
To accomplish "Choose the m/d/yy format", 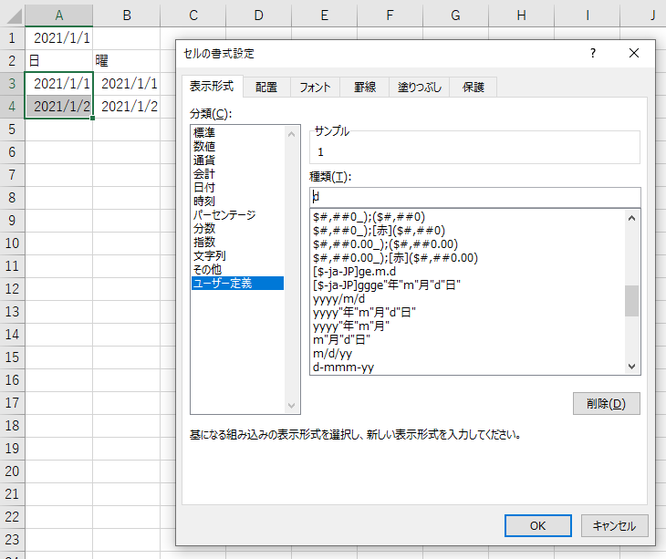I will click(332, 353).
